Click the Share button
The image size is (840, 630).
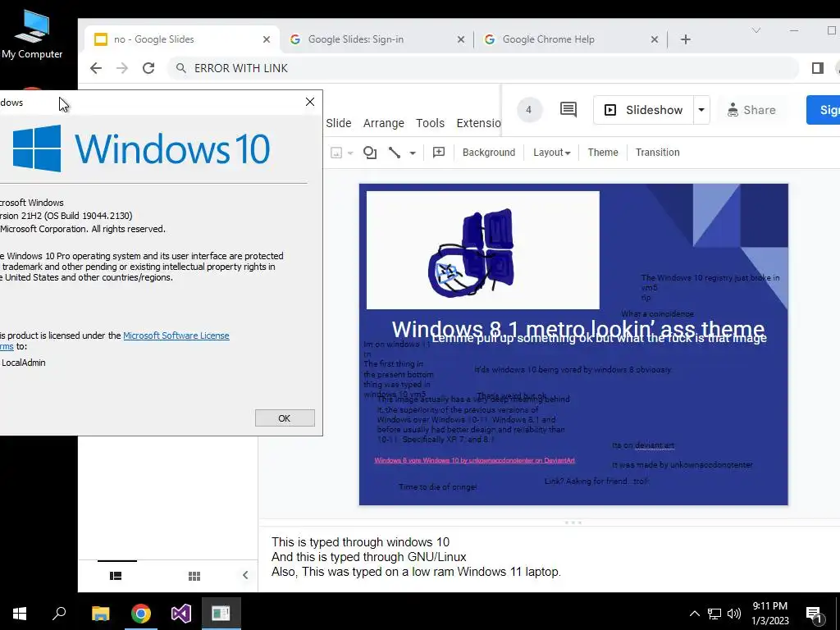(751, 110)
